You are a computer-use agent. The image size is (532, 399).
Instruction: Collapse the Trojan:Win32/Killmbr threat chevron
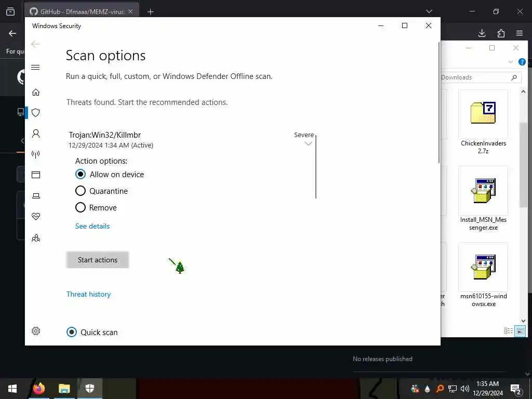coord(308,143)
